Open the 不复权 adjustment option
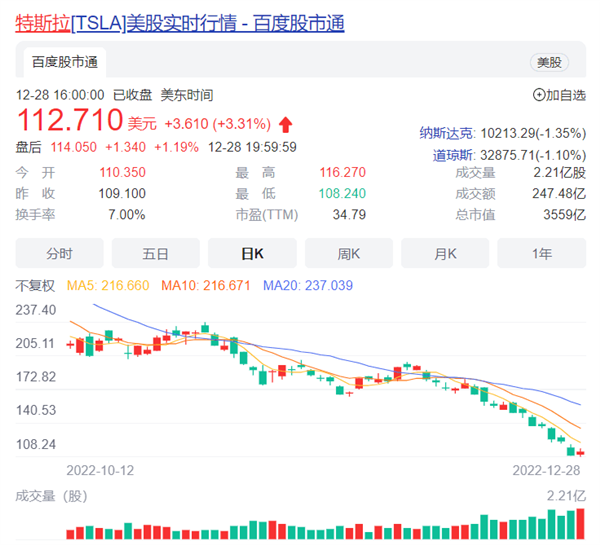Screen dimensions: 600x545 tap(35, 286)
